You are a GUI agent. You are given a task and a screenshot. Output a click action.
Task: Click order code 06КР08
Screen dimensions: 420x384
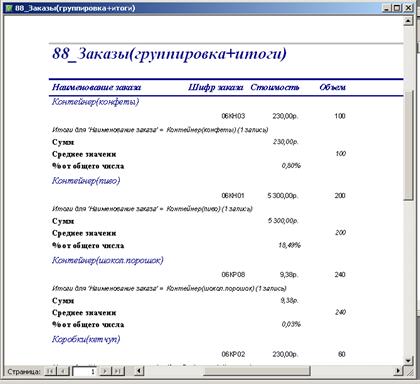tap(233, 275)
